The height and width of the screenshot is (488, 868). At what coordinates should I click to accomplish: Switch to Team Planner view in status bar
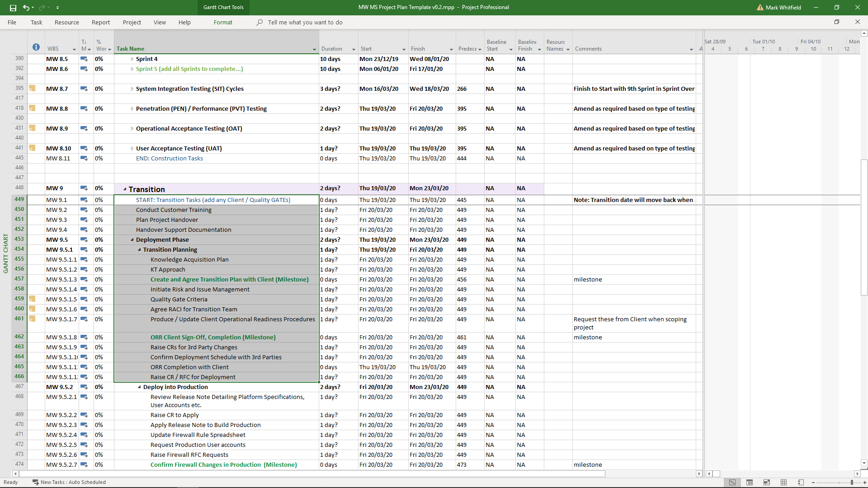(x=767, y=482)
